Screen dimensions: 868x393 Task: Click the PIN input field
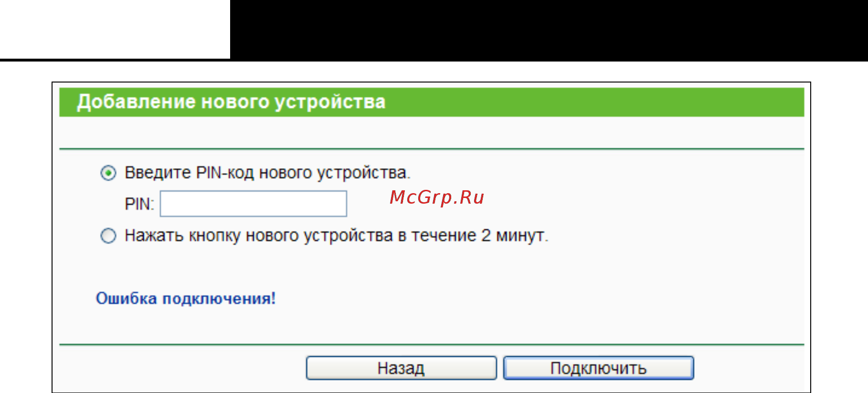(x=254, y=204)
